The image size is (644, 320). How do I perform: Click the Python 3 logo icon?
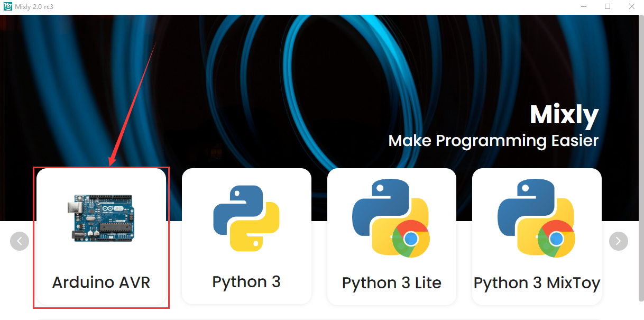point(246,218)
